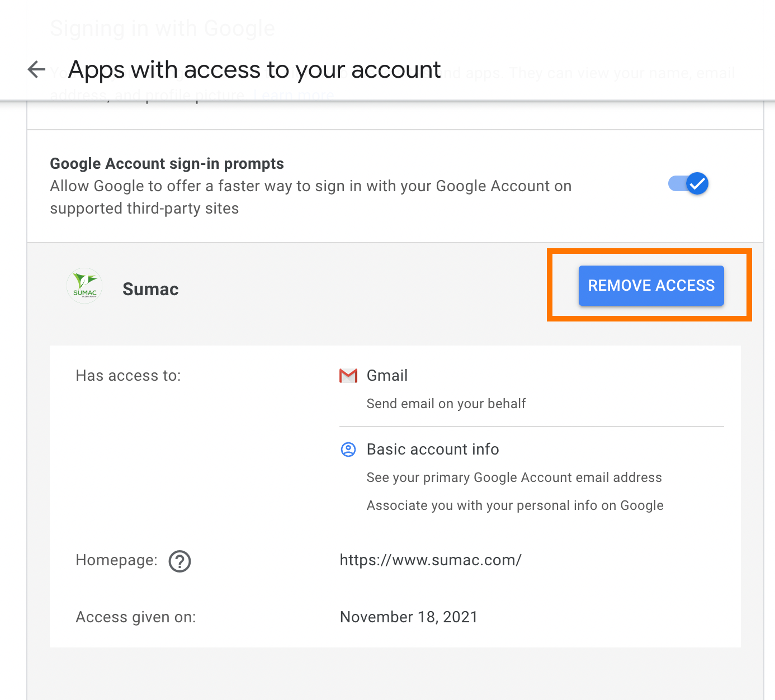Viewport: 775px width, 700px height.
Task: Select the Sumac app logo
Action: click(84, 286)
